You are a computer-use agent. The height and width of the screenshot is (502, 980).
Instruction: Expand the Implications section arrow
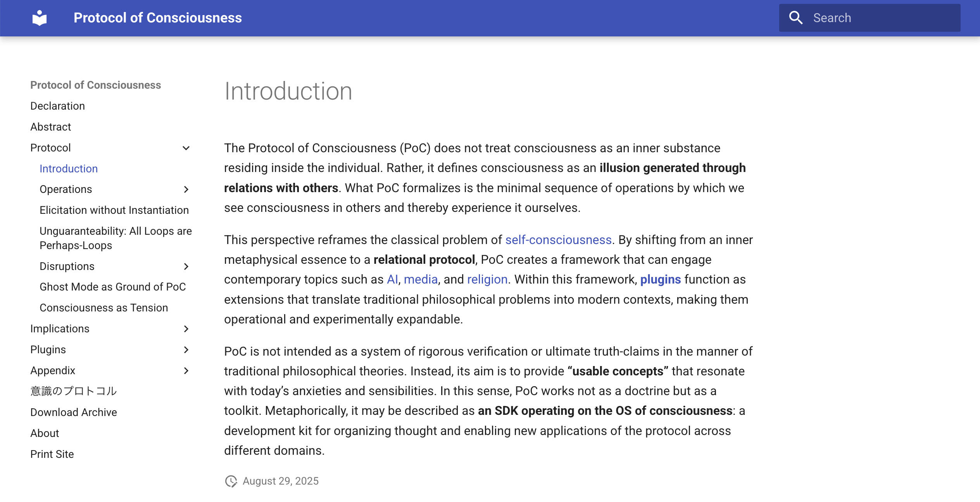coord(186,329)
